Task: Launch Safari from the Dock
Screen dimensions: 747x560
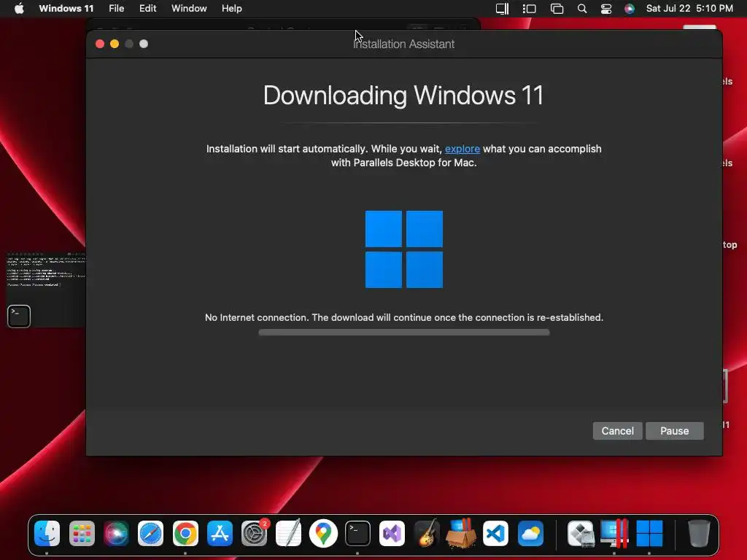Action: coord(150,533)
